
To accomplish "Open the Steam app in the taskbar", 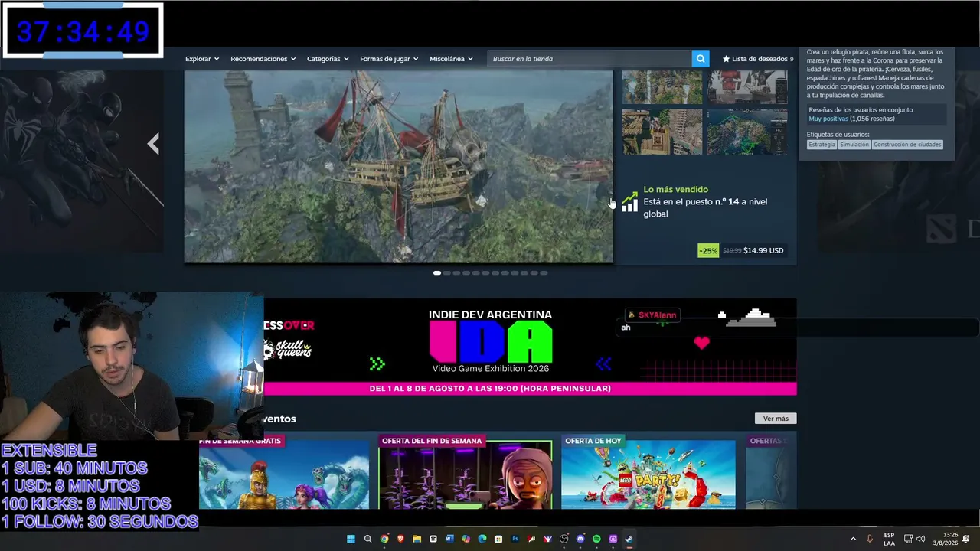I will (x=629, y=539).
